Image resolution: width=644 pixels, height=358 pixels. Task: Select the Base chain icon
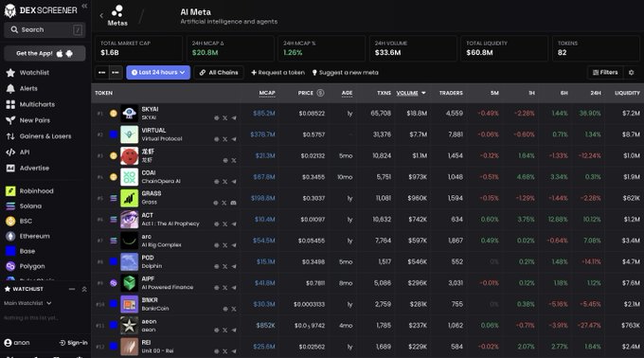[x=10, y=251]
